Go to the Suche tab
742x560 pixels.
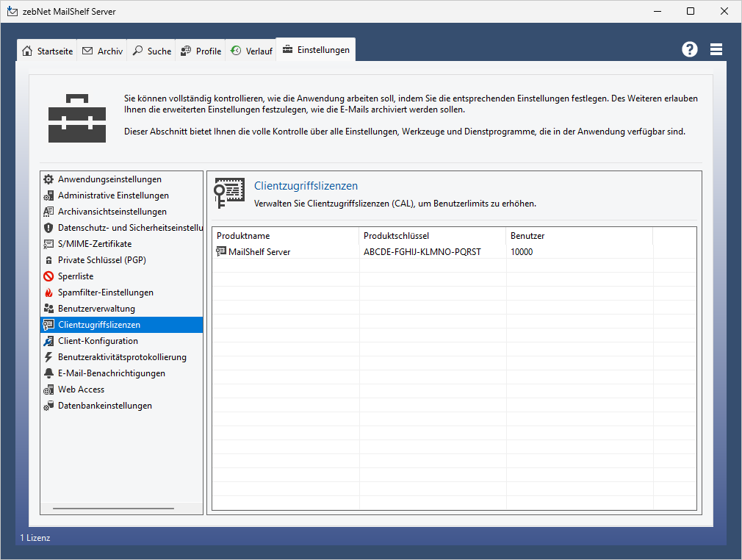point(152,51)
